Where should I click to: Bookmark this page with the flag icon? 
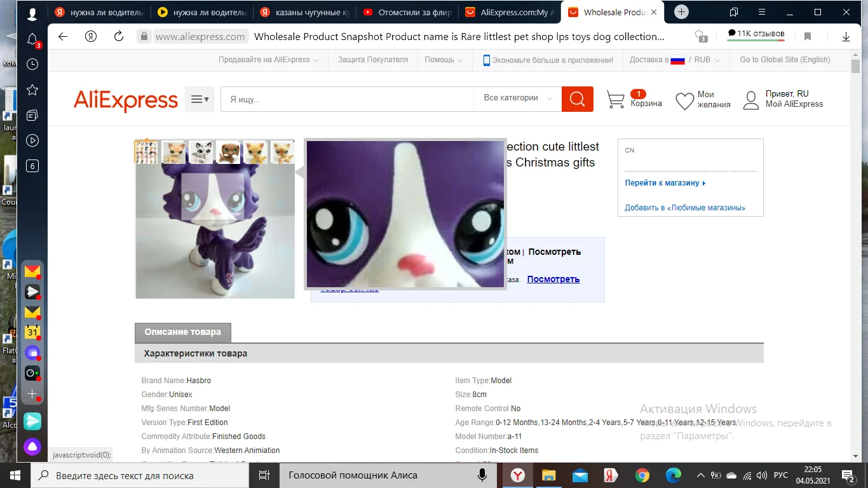(808, 37)
